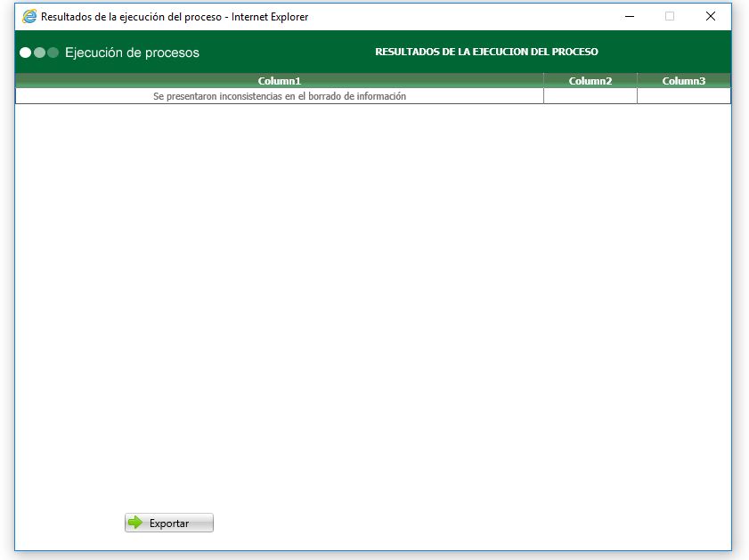Click the empty Column2 cell of the row
749x560 pixels.
click(590, 95)
